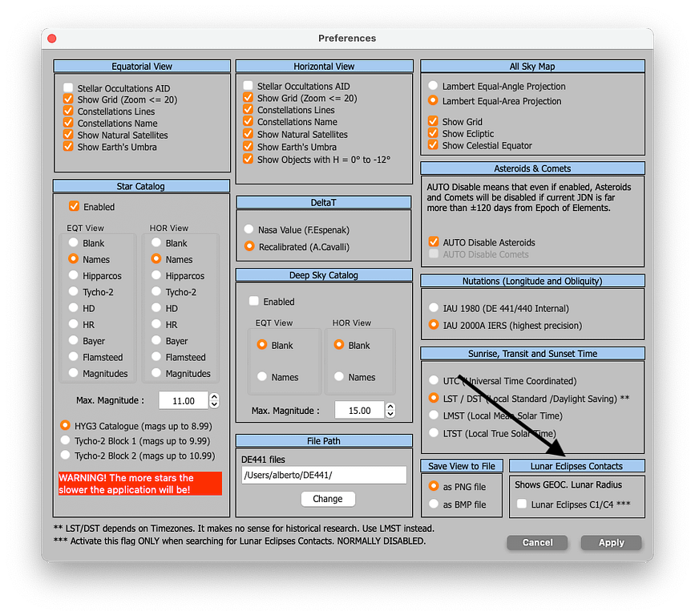Click the Star Catalog magnitude stepper arrows
Viewport: 695px width, 616px height.
click(x=214, y=400)
